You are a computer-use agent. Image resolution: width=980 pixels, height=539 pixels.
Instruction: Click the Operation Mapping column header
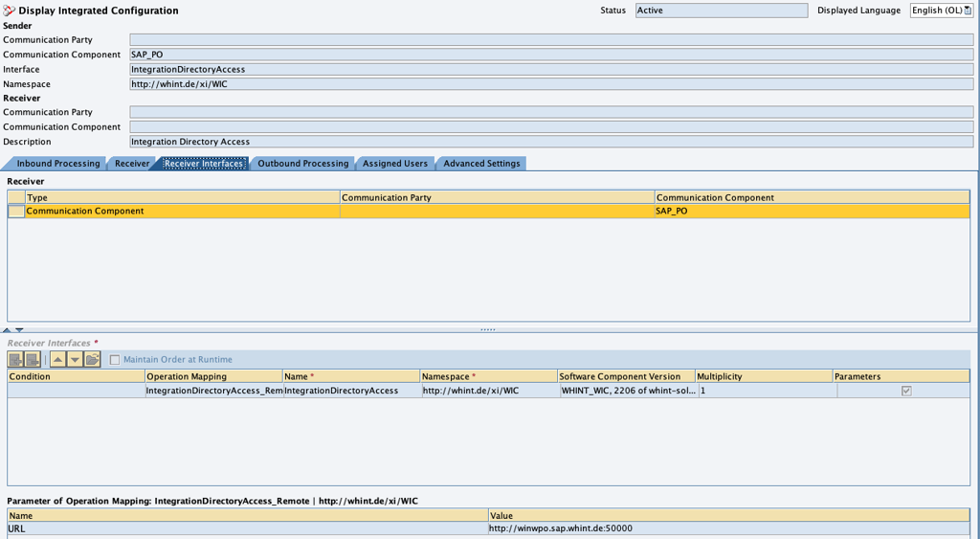tap(213, 376)
